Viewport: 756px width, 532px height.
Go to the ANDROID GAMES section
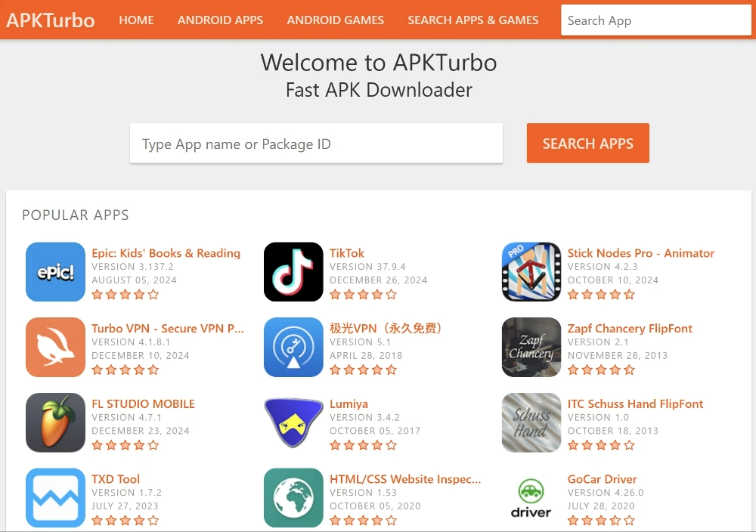pos(335,20)
